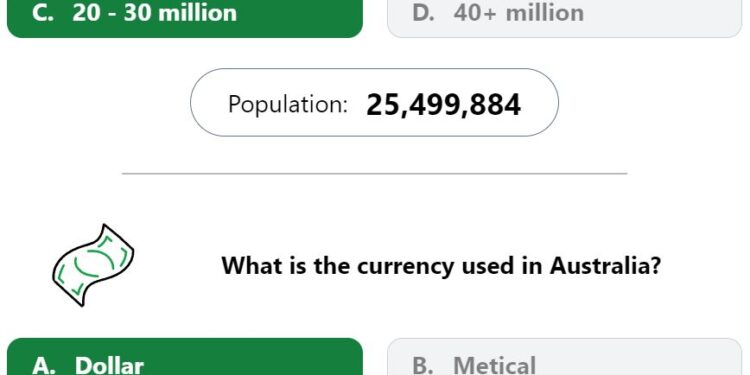Click the "B." letter on Metical option

[423, 366]
